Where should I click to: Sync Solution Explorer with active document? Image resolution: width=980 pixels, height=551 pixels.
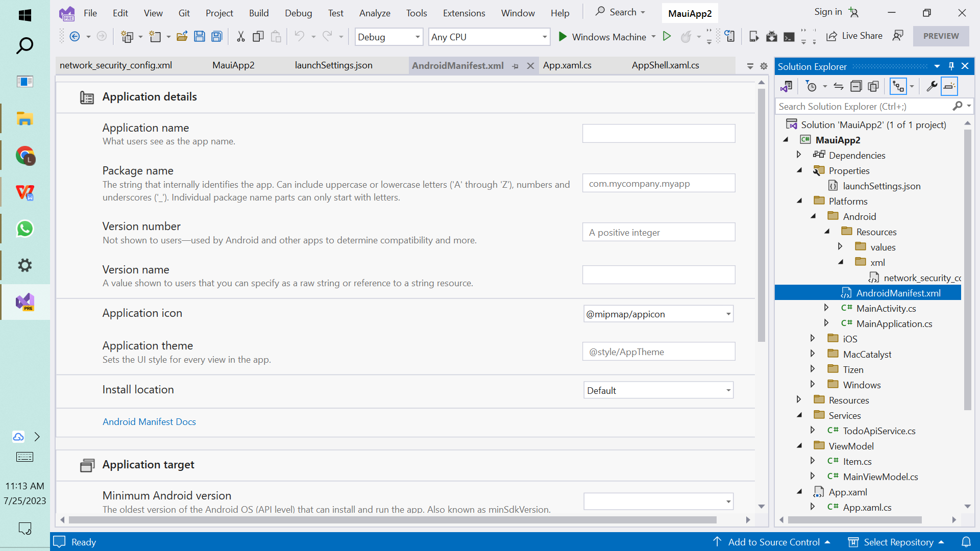[x=839, y=86]
